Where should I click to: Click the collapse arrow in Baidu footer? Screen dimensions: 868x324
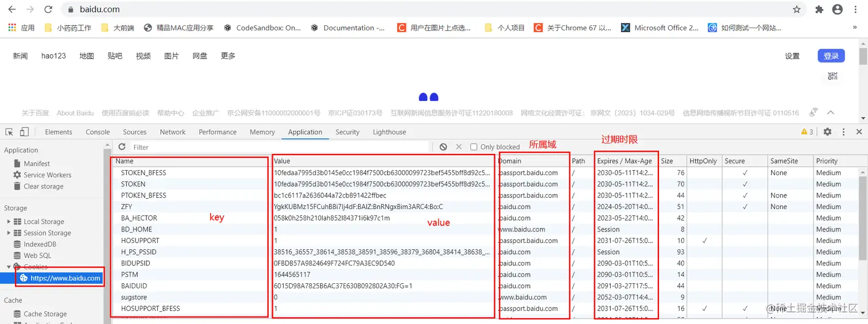coord(830,113)
